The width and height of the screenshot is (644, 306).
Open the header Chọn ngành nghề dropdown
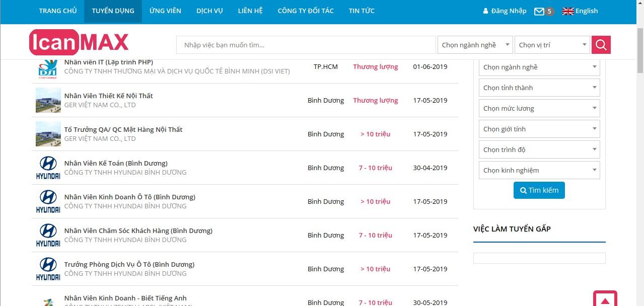pos(475,45)
